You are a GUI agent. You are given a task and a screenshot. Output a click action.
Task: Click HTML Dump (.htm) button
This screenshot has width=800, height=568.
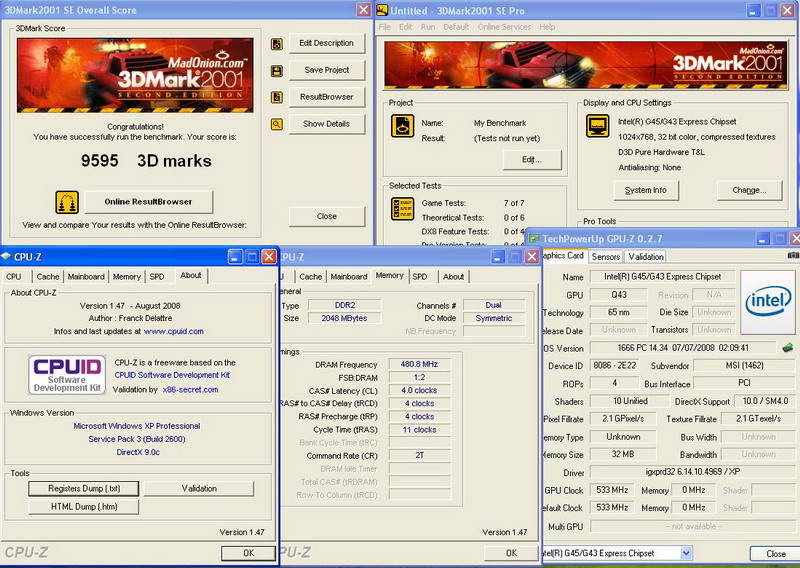pyautogui.click(x=84, y=507)
